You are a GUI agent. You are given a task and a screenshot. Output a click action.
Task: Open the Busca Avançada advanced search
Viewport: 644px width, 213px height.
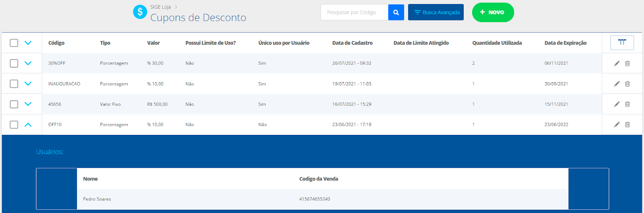tap(436, 12)
